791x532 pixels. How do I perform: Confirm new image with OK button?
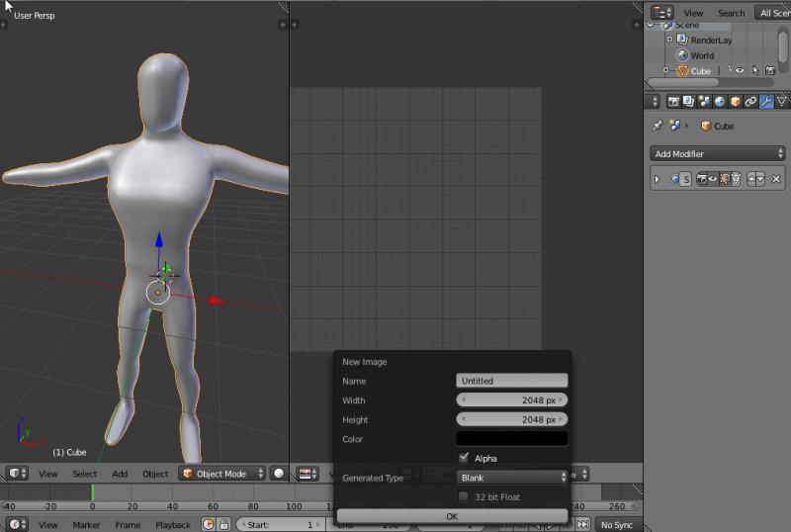(x=452, y=516)
